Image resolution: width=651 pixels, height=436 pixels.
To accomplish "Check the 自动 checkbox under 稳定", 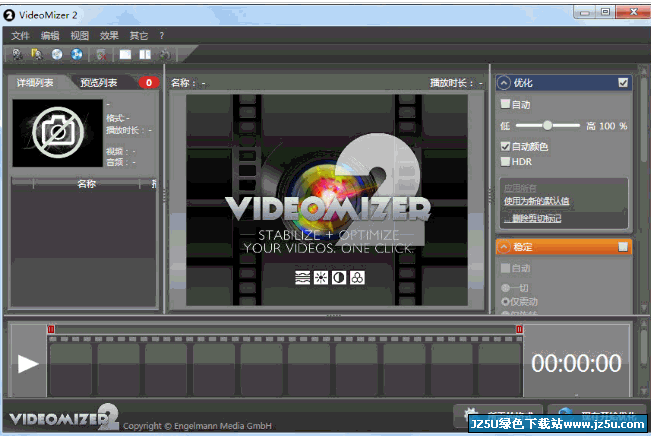I will click(505, 268).
